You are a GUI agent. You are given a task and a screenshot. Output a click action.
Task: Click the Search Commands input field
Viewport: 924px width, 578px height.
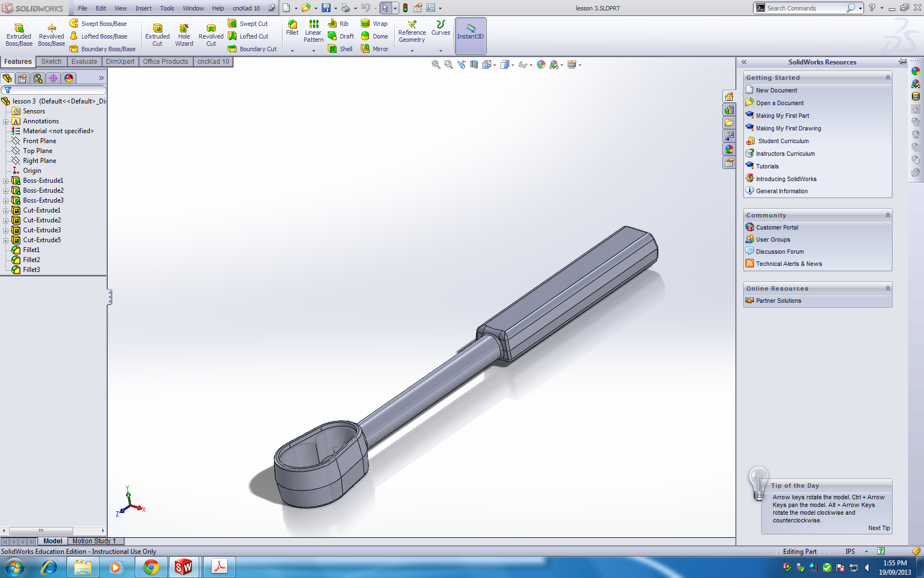[x=805, y=8]
